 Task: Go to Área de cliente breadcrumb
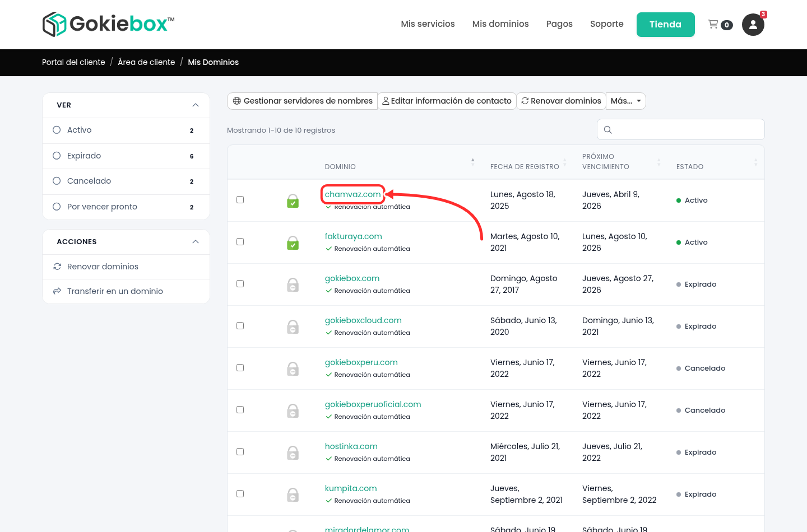pos(146,62)
